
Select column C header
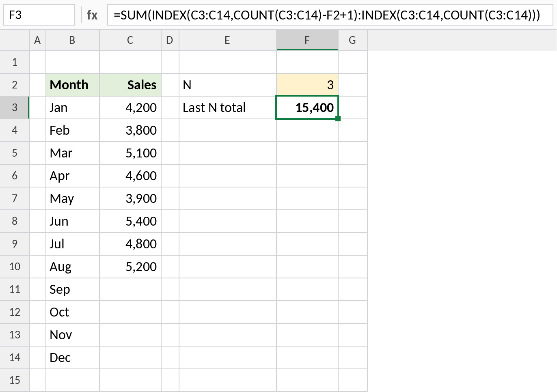(130, 40)
